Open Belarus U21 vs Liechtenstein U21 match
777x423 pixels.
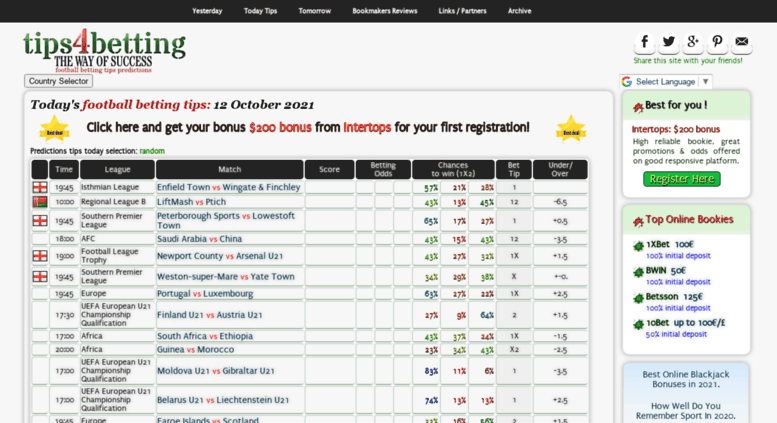tap(223, 400)
